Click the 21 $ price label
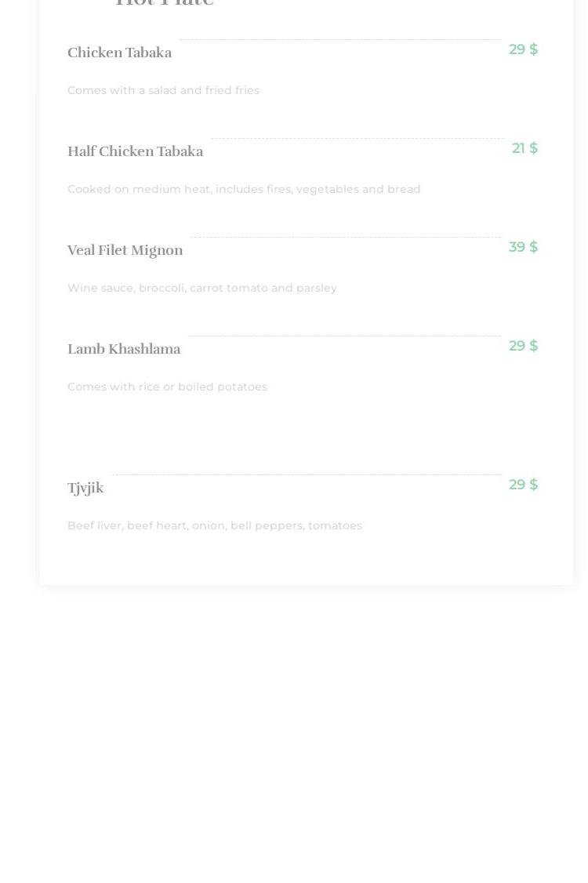Viewport: 588px width, 883px height. pos(524,148)
